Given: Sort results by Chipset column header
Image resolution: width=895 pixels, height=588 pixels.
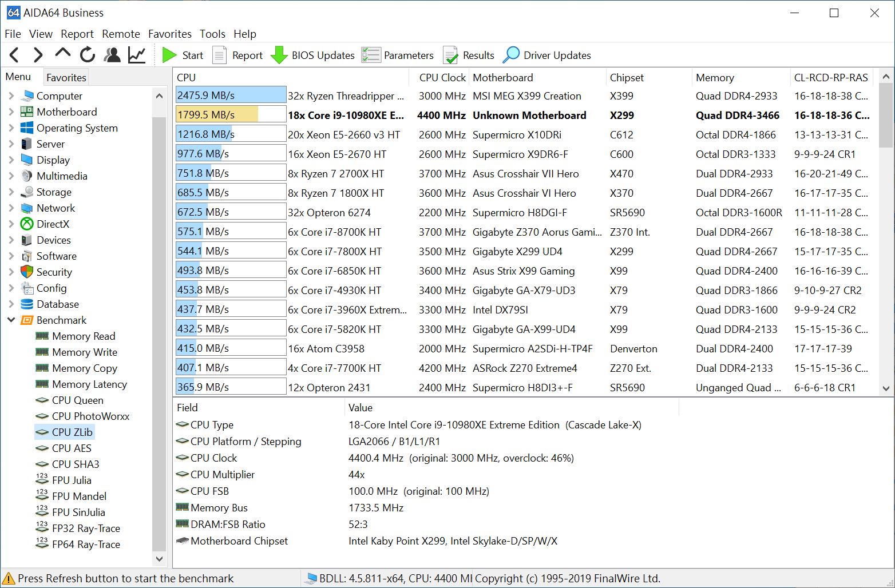Looking at the screenshot, I should click(x=648, y=77).
